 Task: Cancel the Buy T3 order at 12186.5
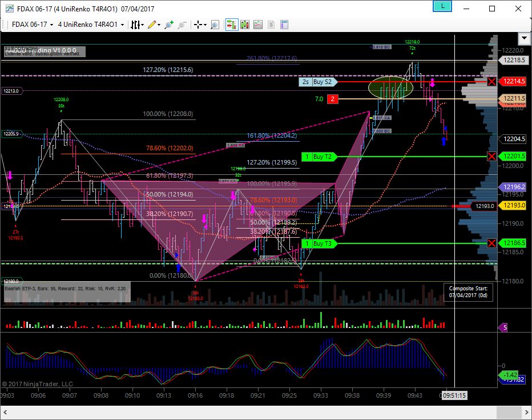(491, 243)
